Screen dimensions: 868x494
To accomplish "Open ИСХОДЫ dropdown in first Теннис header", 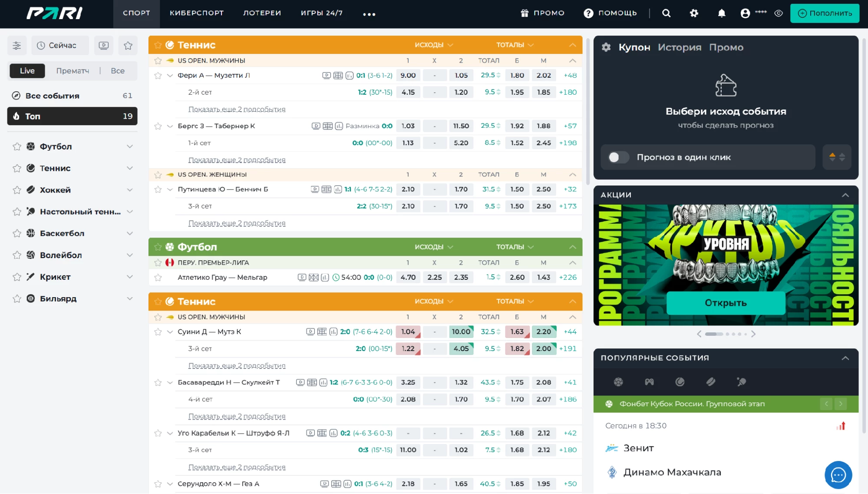I will coord(434,45).
